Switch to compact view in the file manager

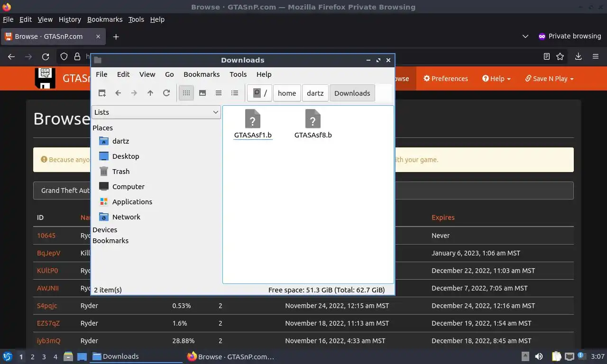tap(219, 93)
